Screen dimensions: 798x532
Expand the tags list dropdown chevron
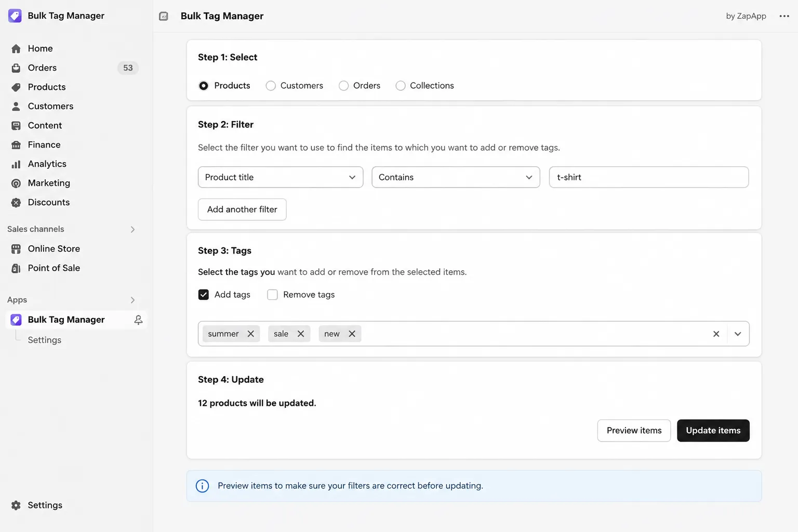pyautogui.click(x=738, y=334)
